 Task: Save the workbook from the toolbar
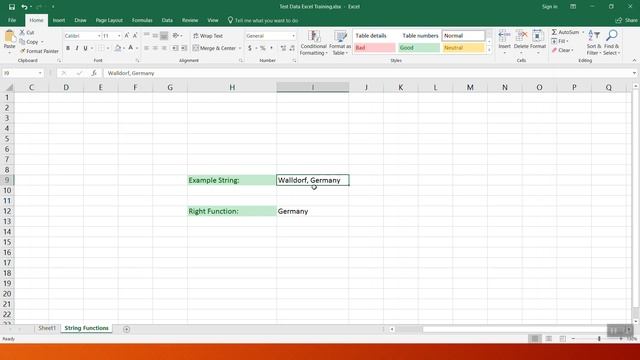click(x=12, y=7)
